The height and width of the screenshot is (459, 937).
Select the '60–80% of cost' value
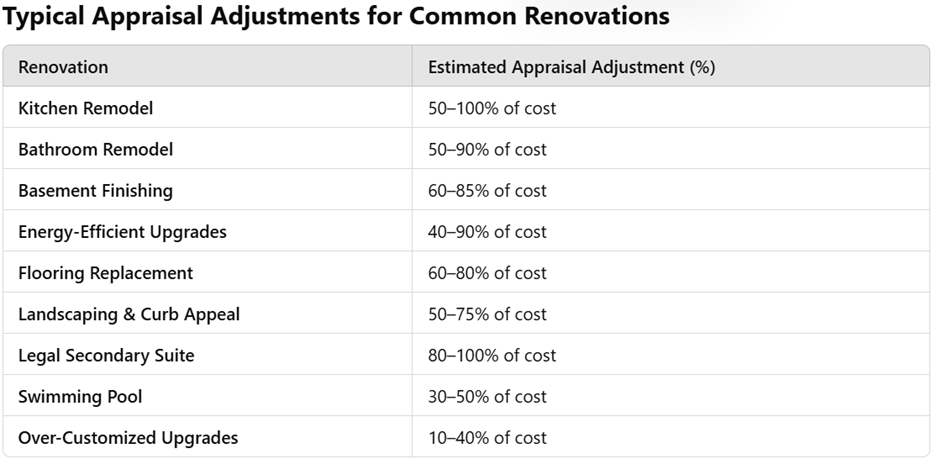(487, 273)
